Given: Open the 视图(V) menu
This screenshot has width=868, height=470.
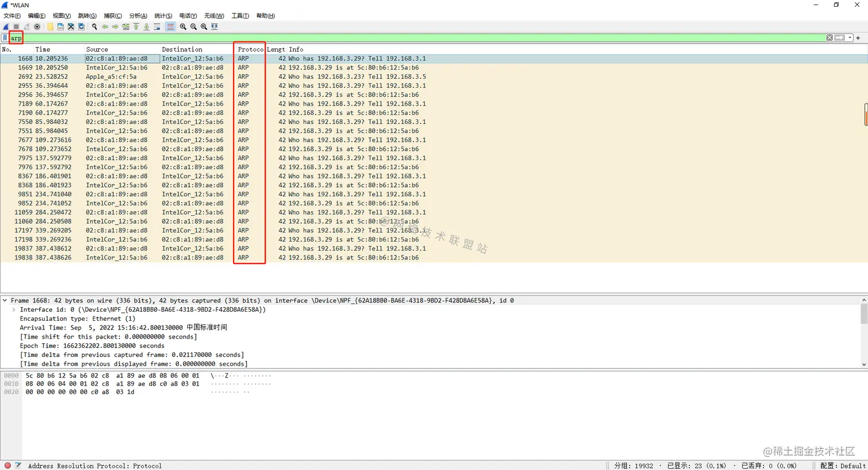Looking at the screenshot, I should (61, 15).
